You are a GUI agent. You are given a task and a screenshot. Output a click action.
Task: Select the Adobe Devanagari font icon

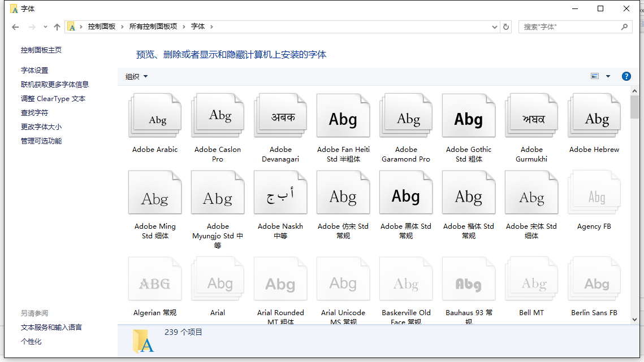[280, 115]
